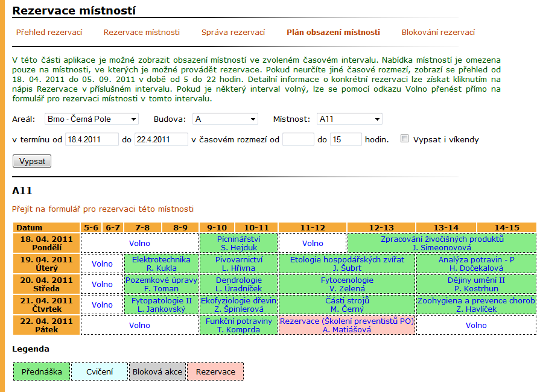Click the grey Bloková akce legend swatch
This screenshot has height=392, width=540.
[x=157, y=371]
